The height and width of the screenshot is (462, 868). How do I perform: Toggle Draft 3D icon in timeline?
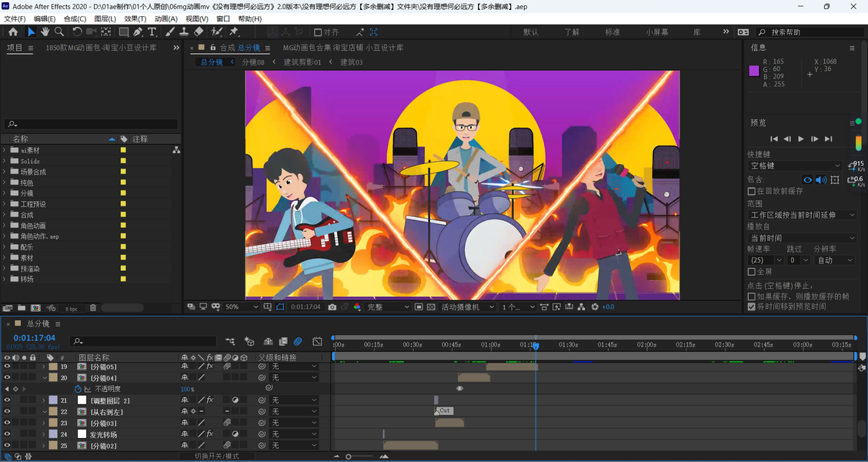(249, 342)
